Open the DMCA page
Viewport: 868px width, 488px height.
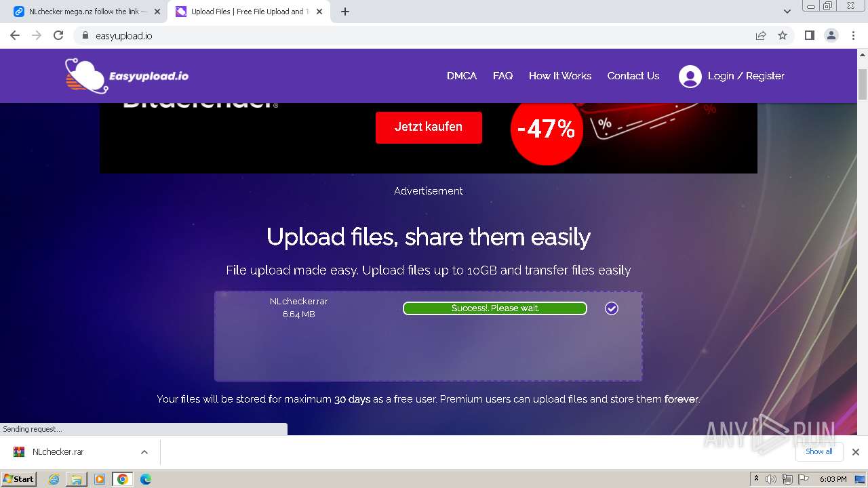coord(462,76)
